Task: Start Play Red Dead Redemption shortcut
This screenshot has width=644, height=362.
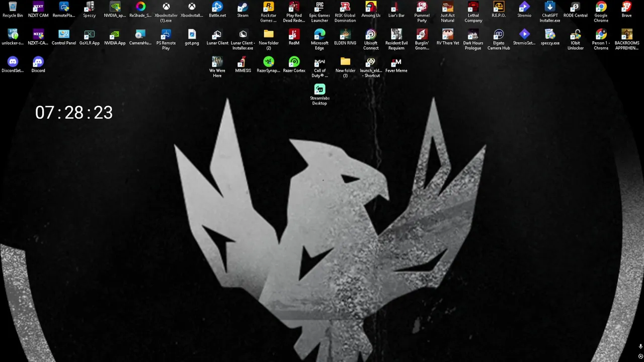Action: pyautogui.click(x=294, y=12)
